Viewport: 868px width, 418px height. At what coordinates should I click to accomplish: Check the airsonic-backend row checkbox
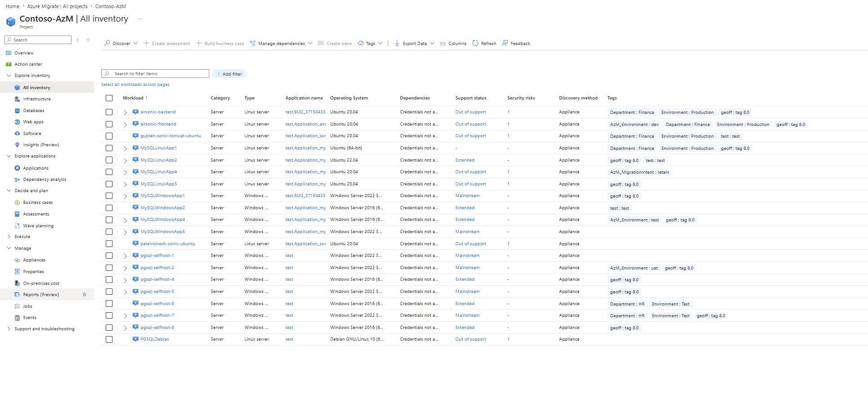109,112
